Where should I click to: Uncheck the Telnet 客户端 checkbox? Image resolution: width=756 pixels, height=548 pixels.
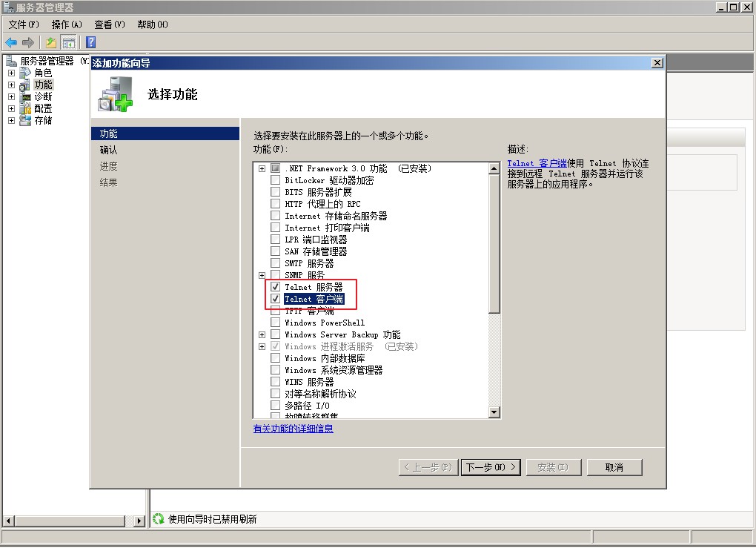point(276,299)
